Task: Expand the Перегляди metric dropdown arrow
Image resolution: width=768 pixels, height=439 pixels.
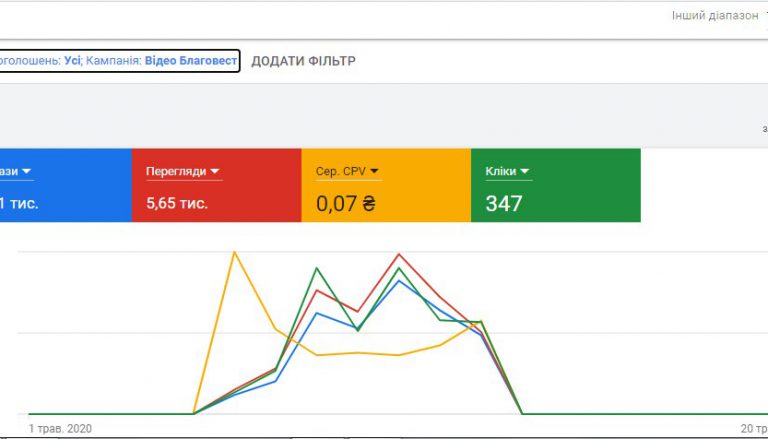Action: point(215,172)
